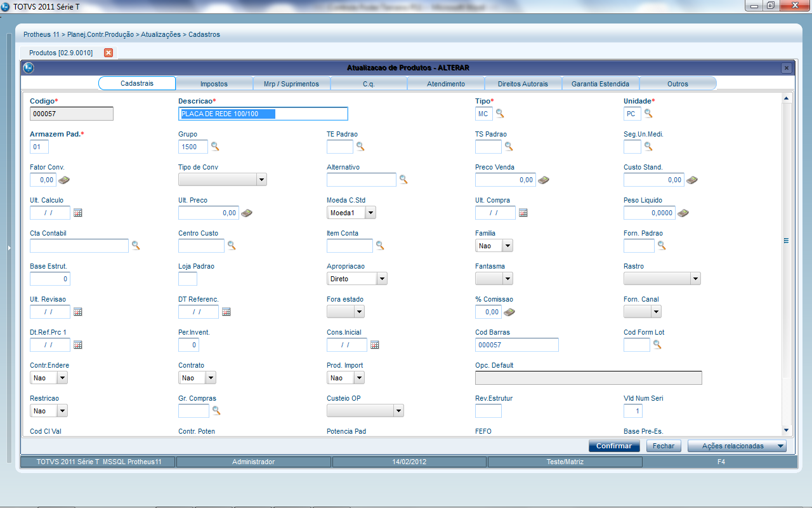Click lookup icon beside Centro Custo field
This screenshot has width=812, height=508.
coord(232,246)
